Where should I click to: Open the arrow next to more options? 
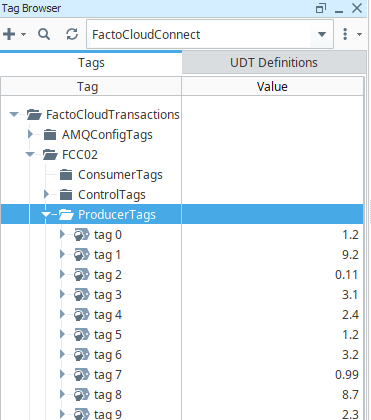point(359,34)
